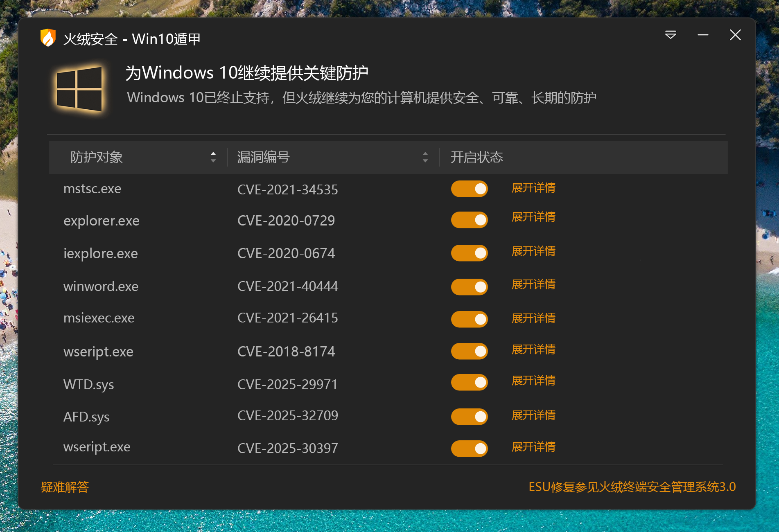Toggle protection for WTD.sys

(x=470, y=382)
